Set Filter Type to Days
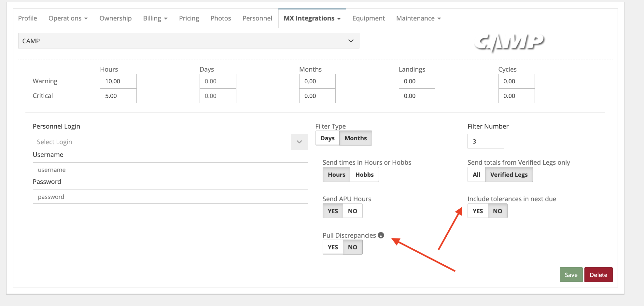The image size is (644, 306). click(327, 138)
